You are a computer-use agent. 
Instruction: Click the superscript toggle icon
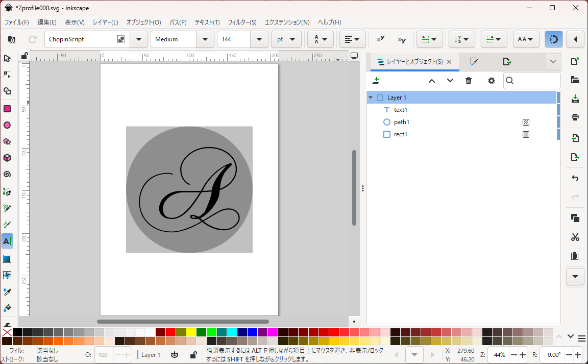point(381,39)
